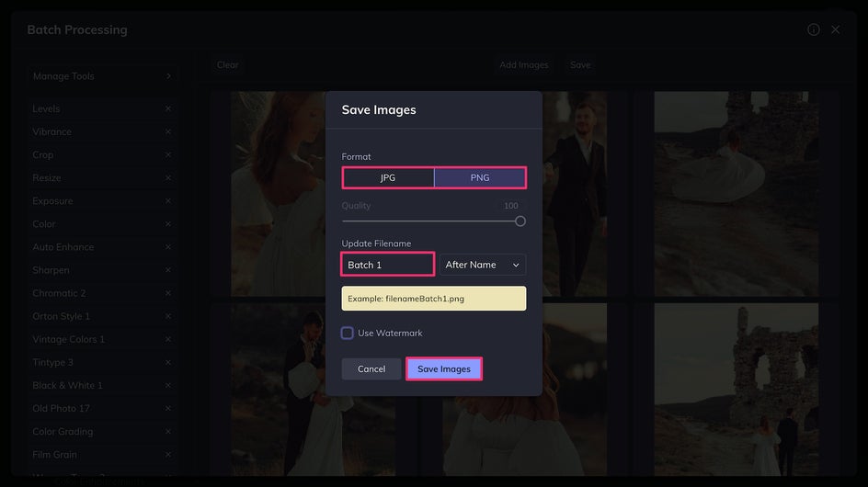Enable the Use Watermark checkbox
Image resolution: width=868 pixels, height=487 pixels.
pos(347,334)
